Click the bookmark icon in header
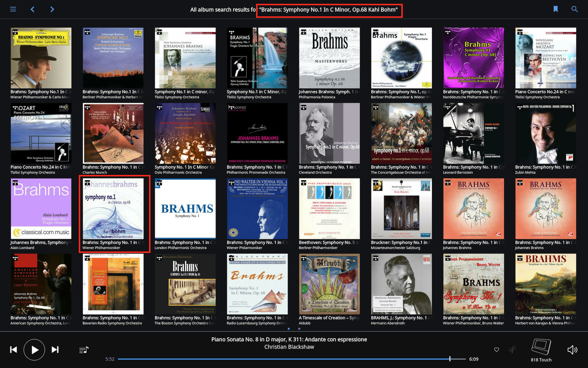The image size is (588, 368). tap(556, 9)
